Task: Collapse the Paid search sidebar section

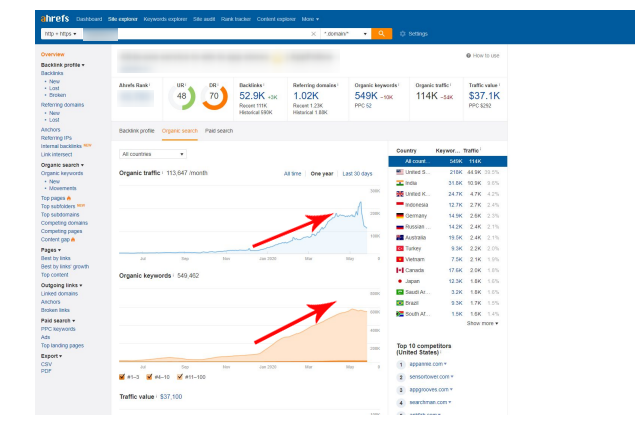Action: coord(58,320)
